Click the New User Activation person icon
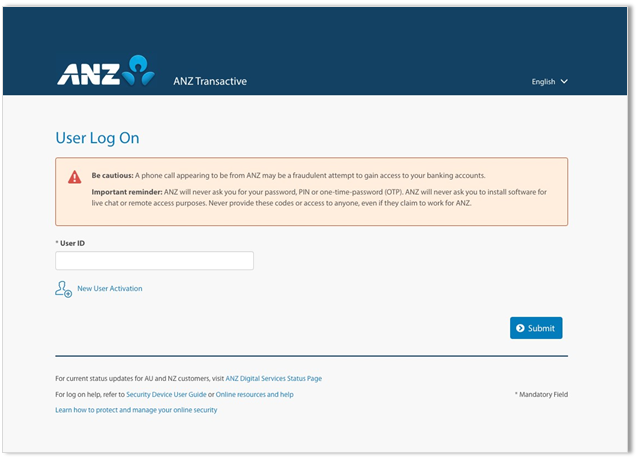This screenshot has width=638, height=459. [x=63, y=289]
